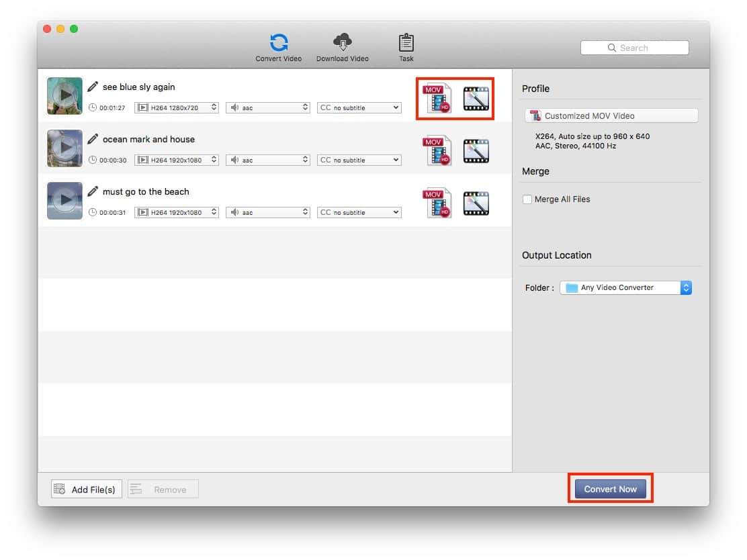Open subtitle dropdown for 'ocean mark and house'
Viewport: 747px width, 560px height.
click(359, 160)
